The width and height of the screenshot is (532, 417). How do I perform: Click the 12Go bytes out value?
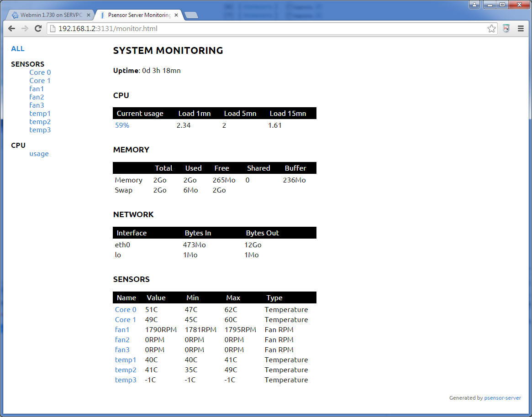pos(253,245)
